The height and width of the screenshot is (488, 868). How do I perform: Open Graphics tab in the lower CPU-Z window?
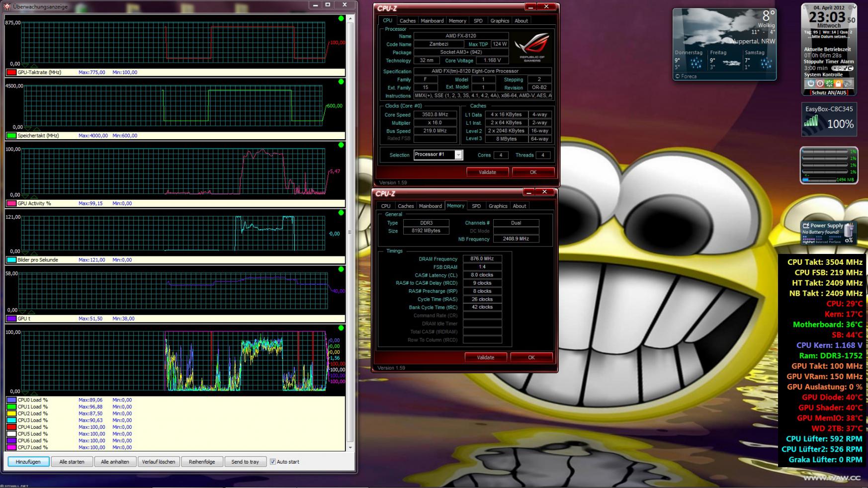pos(498,206)
